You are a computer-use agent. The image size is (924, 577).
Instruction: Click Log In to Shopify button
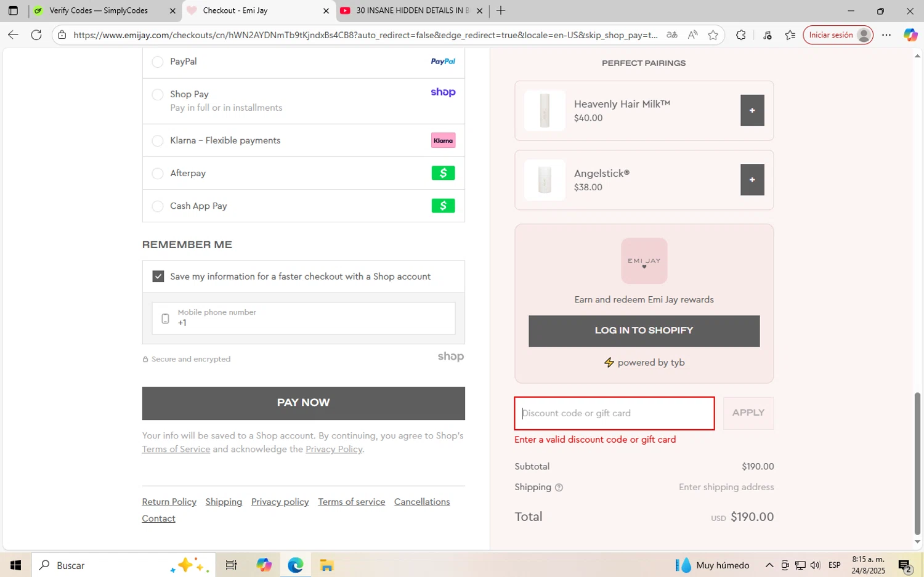644,331
